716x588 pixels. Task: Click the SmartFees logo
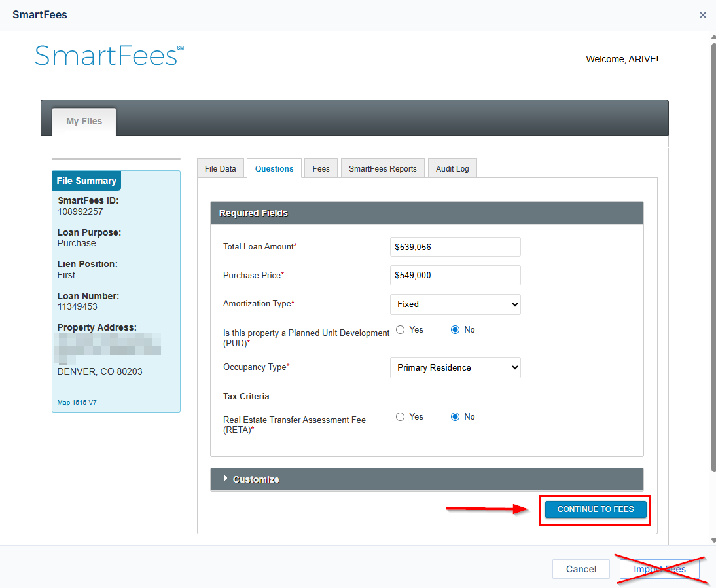(109, 56)
